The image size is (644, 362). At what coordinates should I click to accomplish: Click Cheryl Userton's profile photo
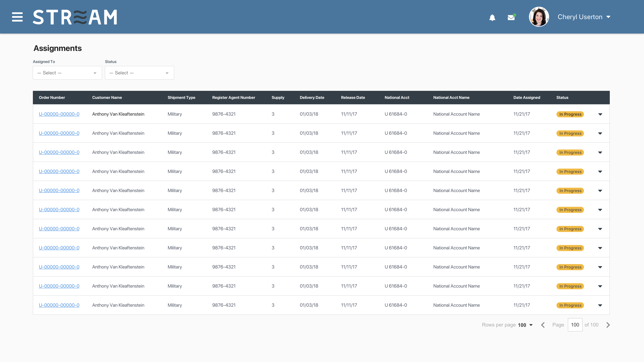pyautogui.click(x=539, y=17)
